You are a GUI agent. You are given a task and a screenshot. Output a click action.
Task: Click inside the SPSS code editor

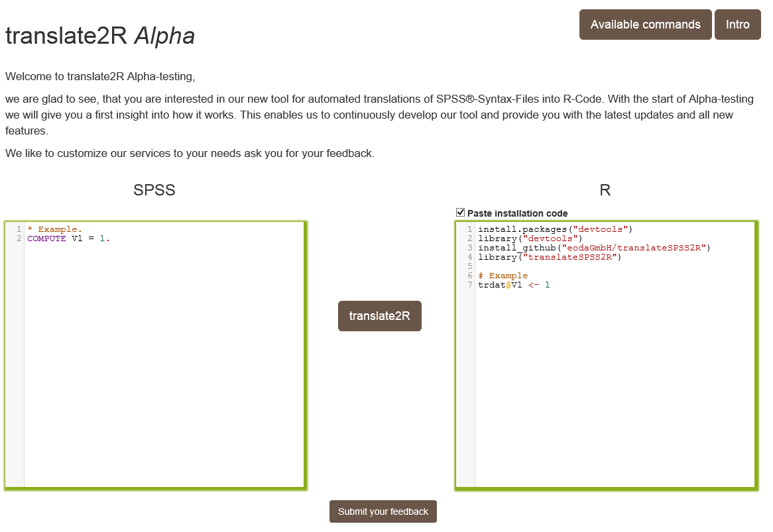[x=155, y=354]
